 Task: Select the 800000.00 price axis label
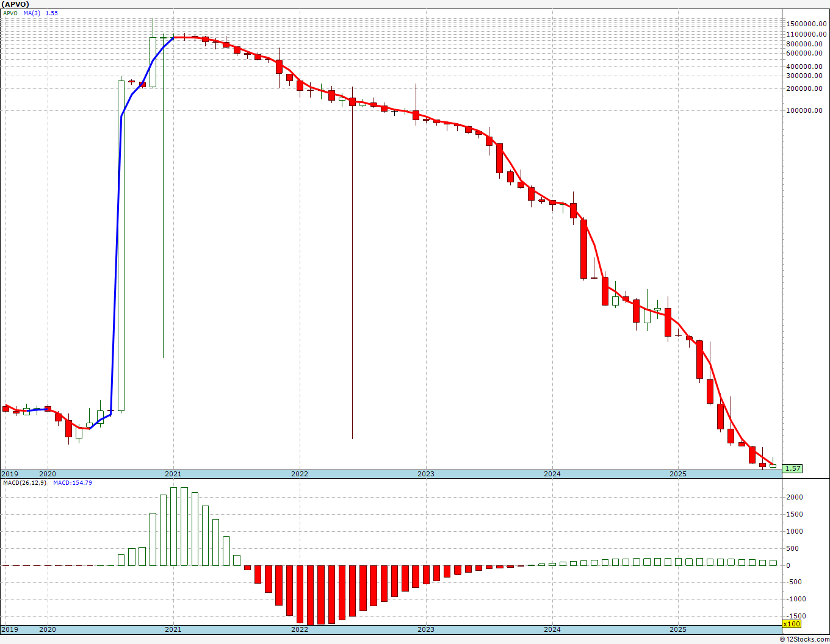pyautogui.click(x=805, y=44)
